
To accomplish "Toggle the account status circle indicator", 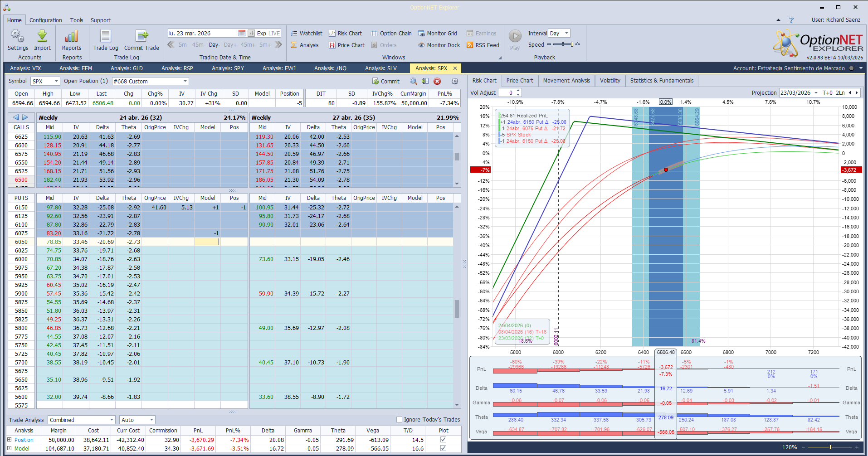I will pos(851,68).
